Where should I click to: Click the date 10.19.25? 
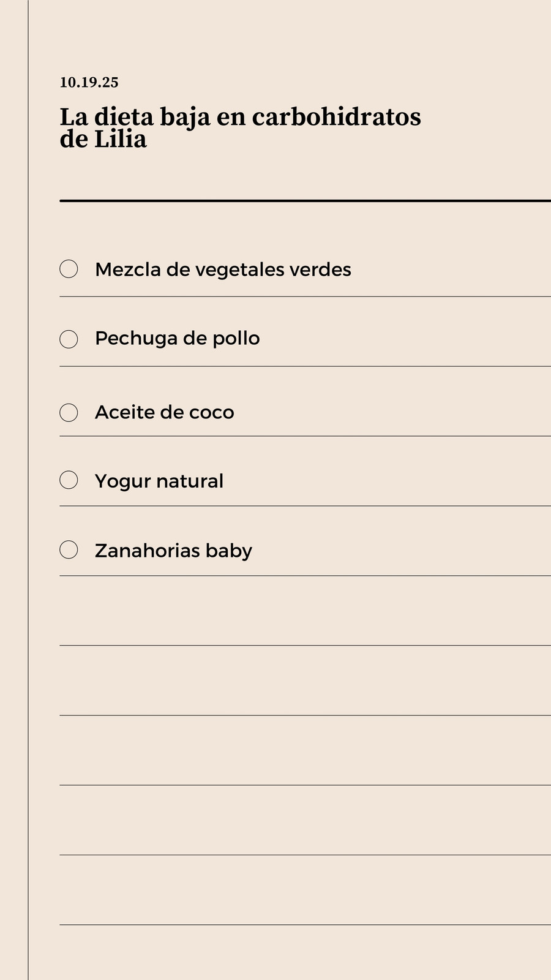89,82
